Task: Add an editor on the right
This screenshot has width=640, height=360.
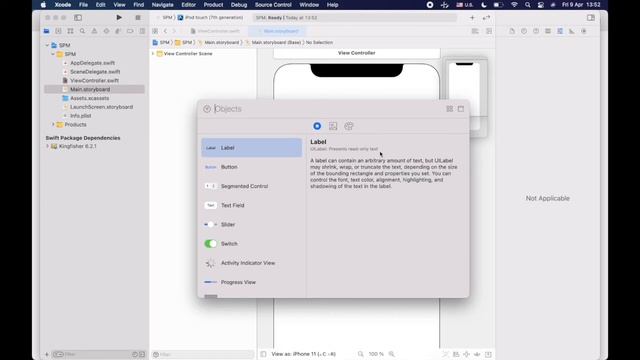Action: pyautogui.click(x=489, y=31)
